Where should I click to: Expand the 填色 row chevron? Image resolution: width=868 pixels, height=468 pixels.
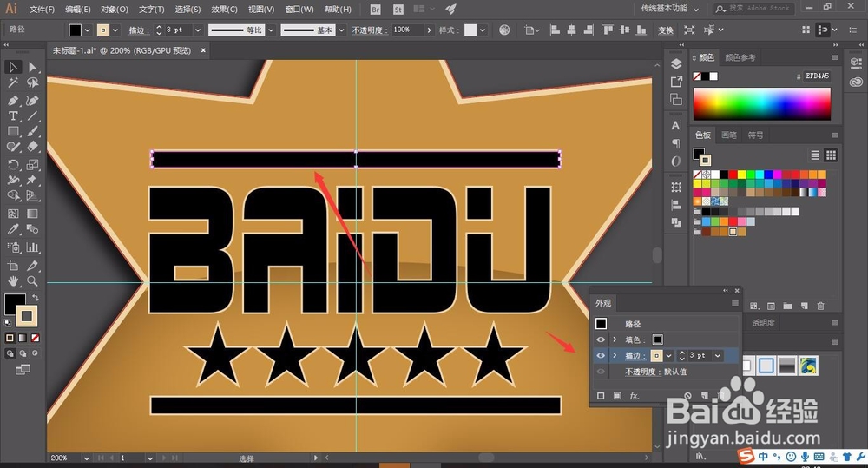pyautogui.click(x=615, y=339)
